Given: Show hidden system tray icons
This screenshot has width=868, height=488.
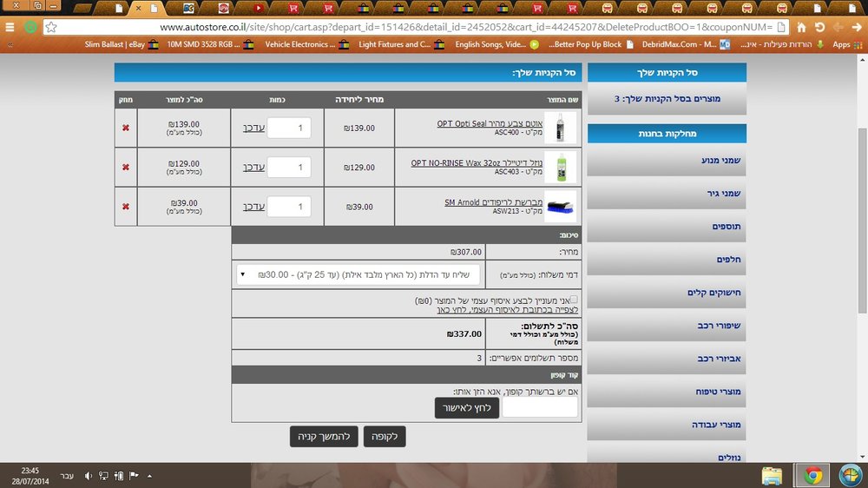Looking at the screenshot, I should (x=149, y=476).
